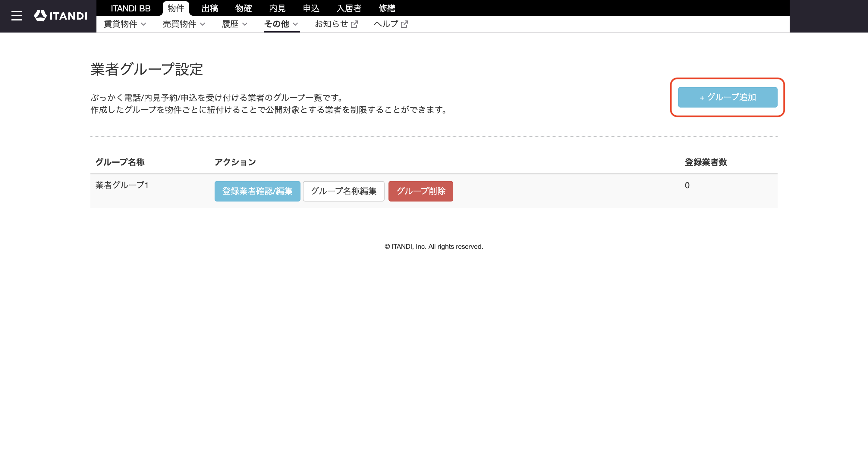This screenshot has height=453, width=868.
Task: Click the 登録業者数 column header
Action: (x=706, y=162)
